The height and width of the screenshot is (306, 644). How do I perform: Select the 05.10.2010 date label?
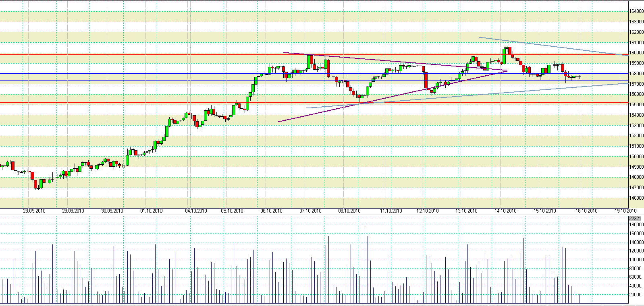(x=232, y=211)
